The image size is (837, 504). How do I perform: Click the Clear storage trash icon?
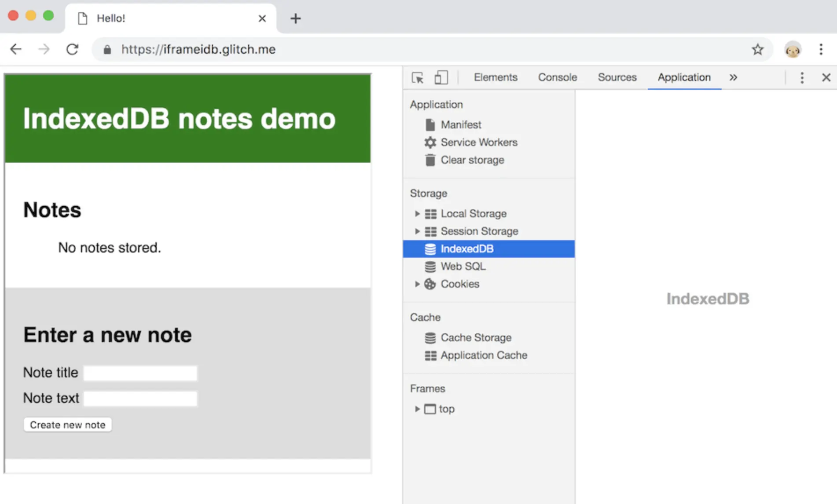click(x=430, y=160)
